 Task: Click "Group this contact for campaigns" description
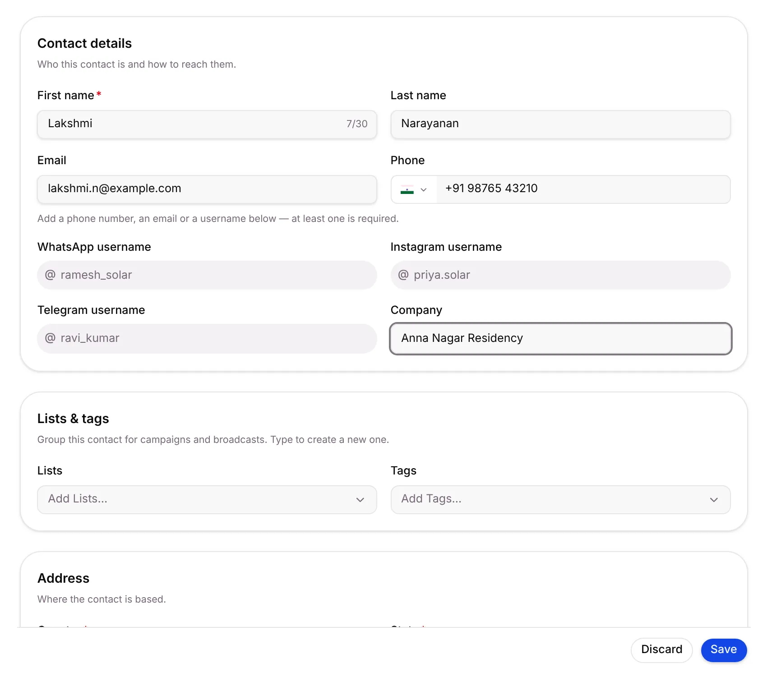[213, 440]
